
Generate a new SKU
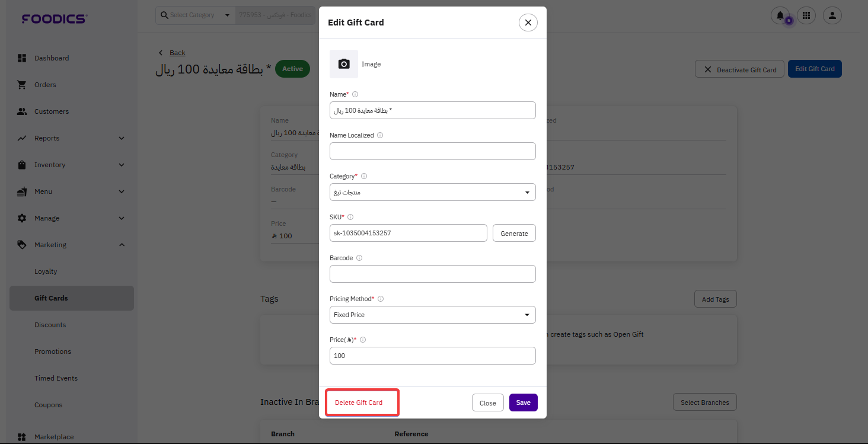pyautogui.click(x=514, y=233)
